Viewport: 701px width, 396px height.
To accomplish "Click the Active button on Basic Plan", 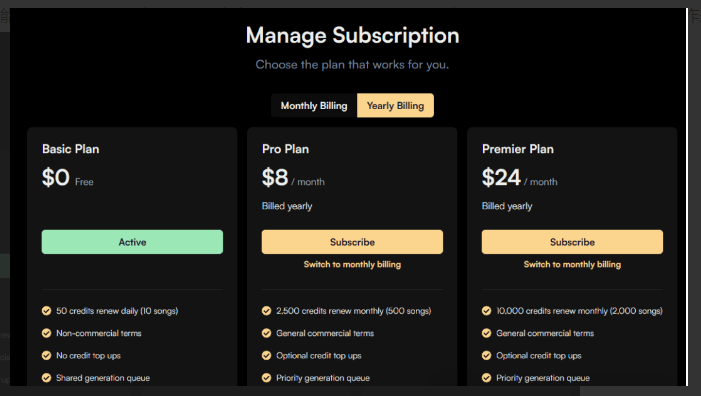I will pyautogui.click(x=132, y=242).
